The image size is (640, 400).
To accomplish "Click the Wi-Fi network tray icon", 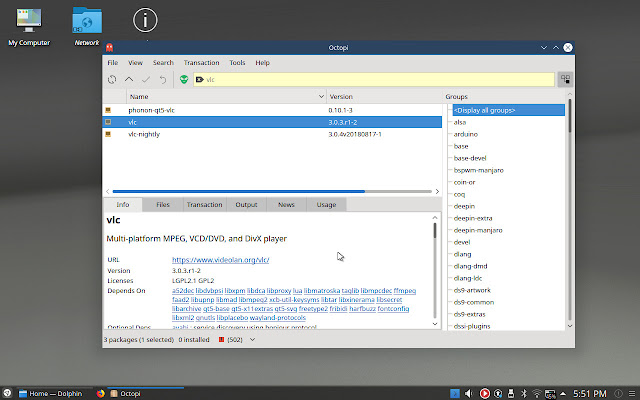I will [x=537, y=393].
